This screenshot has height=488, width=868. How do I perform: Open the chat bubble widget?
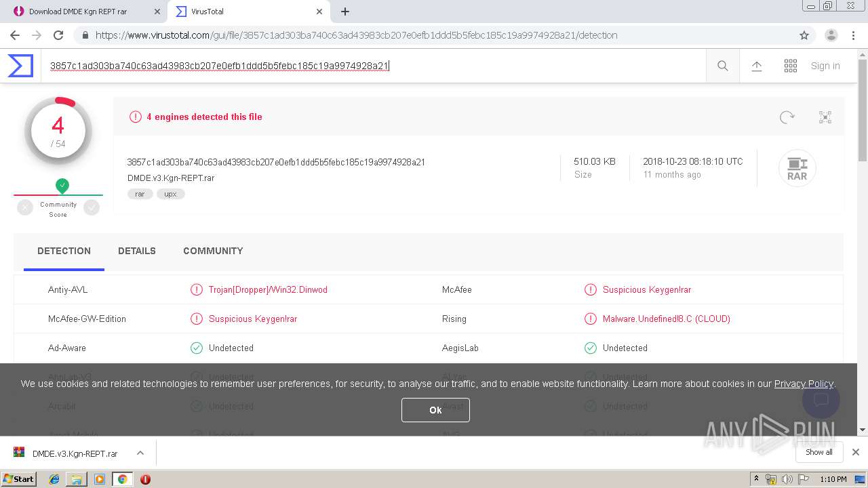point(821,399)
